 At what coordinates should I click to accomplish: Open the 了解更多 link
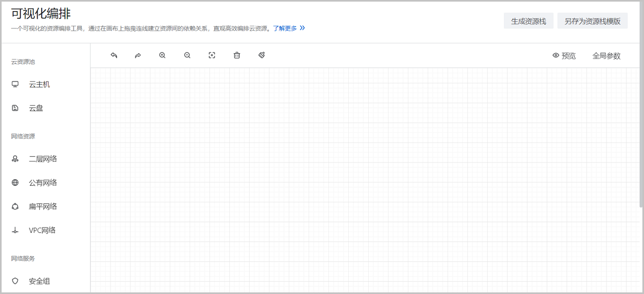click(x=284, y=28)
